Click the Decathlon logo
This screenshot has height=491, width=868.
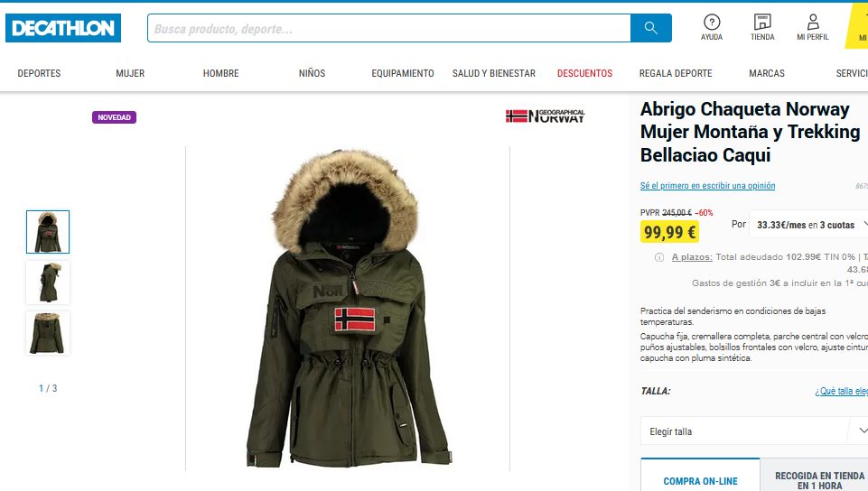click(63, 28)
